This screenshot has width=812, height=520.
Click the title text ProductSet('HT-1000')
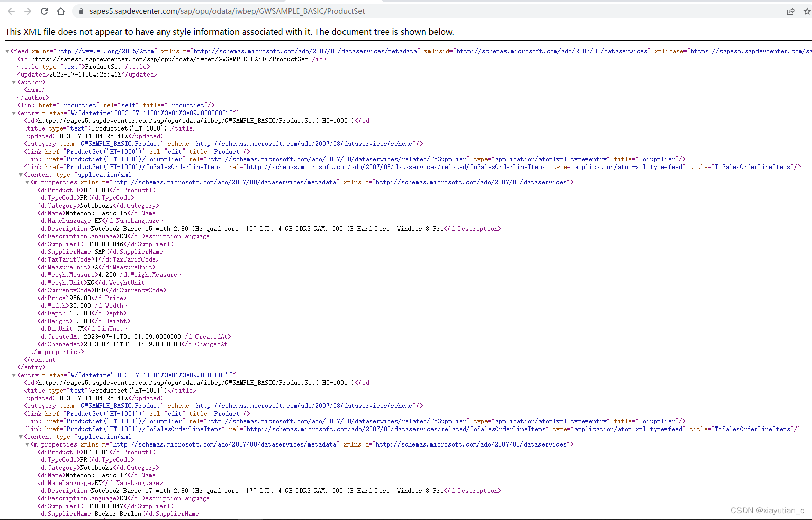(130, 128)
